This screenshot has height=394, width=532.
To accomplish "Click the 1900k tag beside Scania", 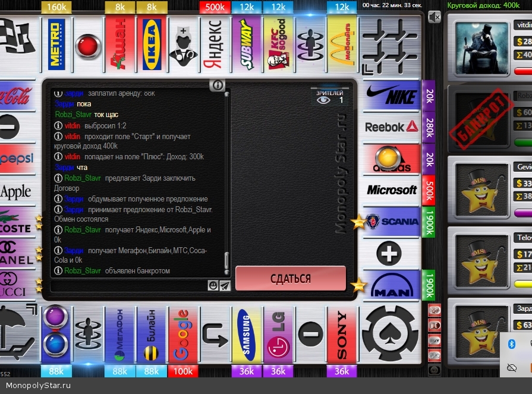I will [429, 222].
